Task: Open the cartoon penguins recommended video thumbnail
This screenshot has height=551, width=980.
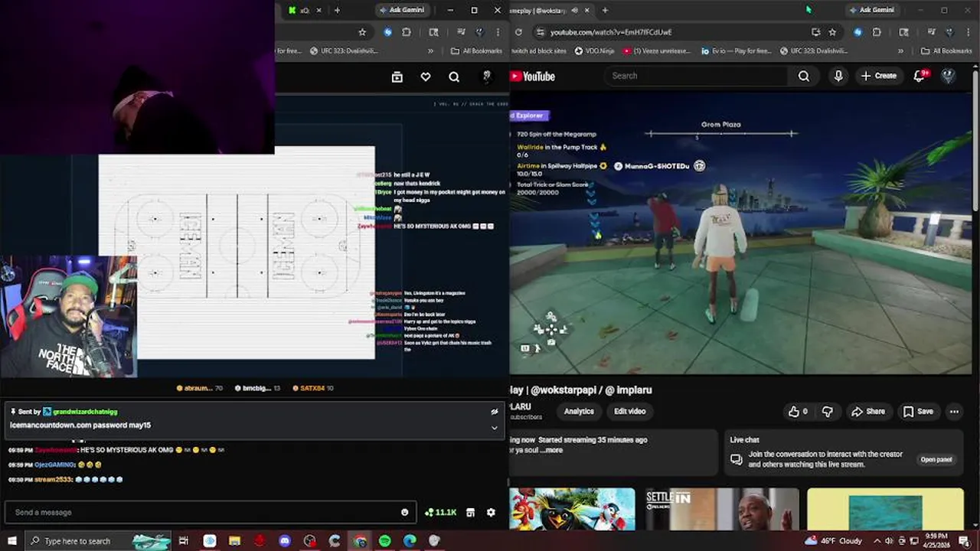Action: [572, 509]
